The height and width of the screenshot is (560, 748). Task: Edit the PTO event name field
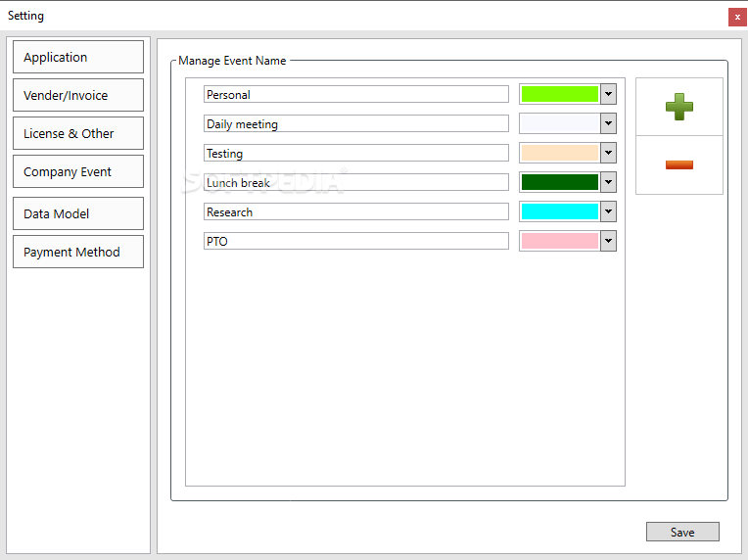[355, 241]
